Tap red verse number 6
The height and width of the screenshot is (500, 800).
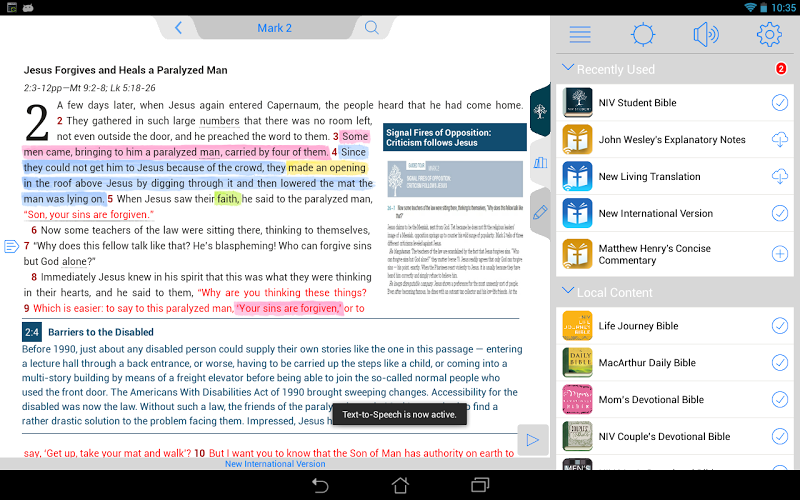(34, 230)
